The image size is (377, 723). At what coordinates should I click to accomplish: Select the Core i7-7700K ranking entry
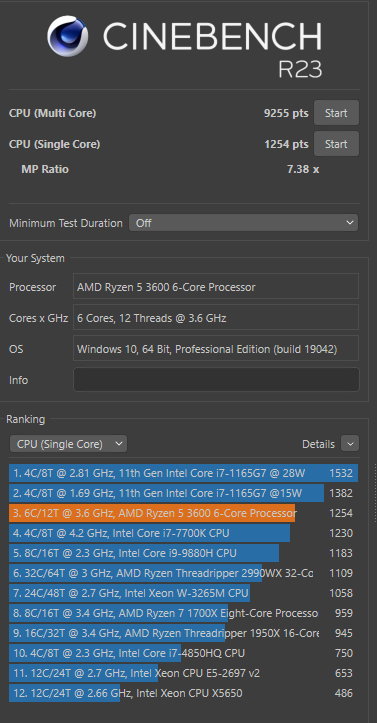183,533
